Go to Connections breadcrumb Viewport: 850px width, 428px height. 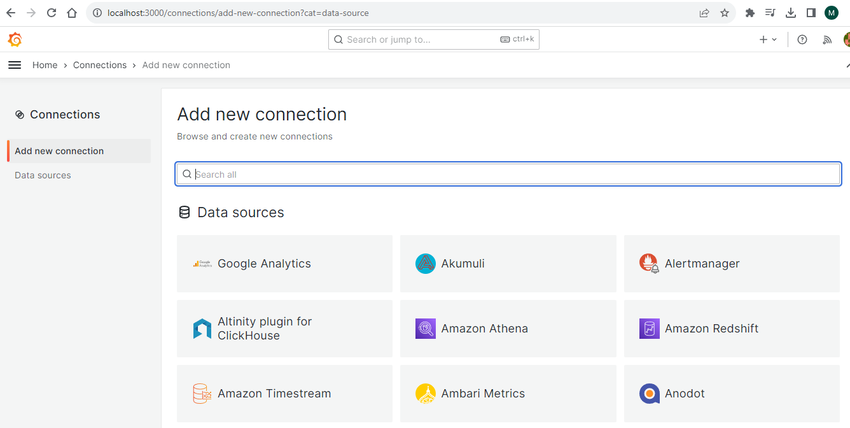pos(100,65)
